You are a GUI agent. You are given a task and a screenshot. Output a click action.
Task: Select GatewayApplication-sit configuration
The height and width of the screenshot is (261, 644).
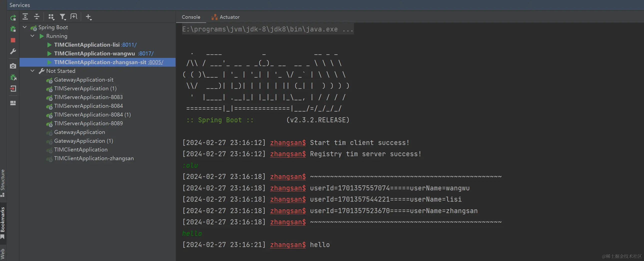click(x=84, y=80)
